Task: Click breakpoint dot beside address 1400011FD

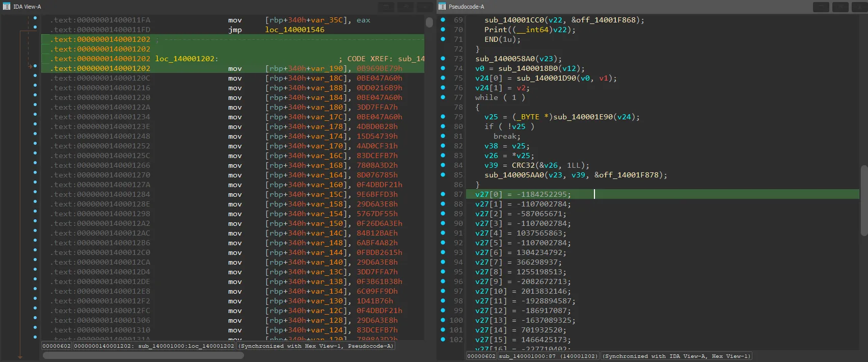Action: pos(35,28)
